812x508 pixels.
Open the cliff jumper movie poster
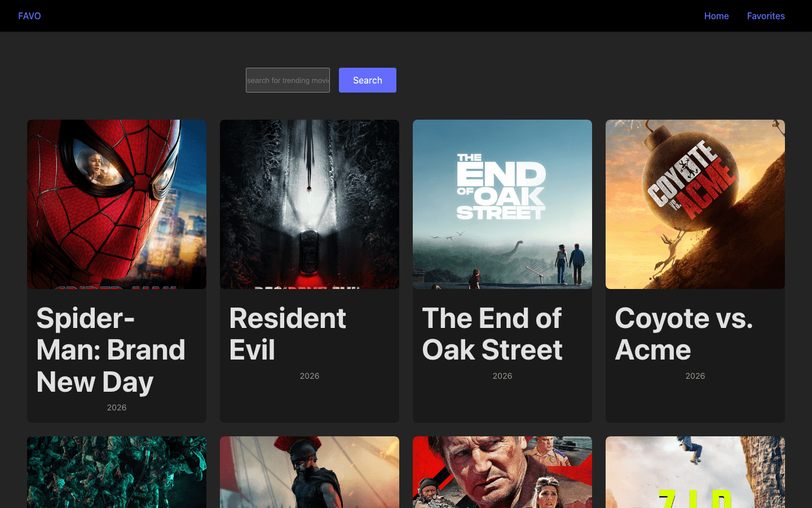point(695,472)
